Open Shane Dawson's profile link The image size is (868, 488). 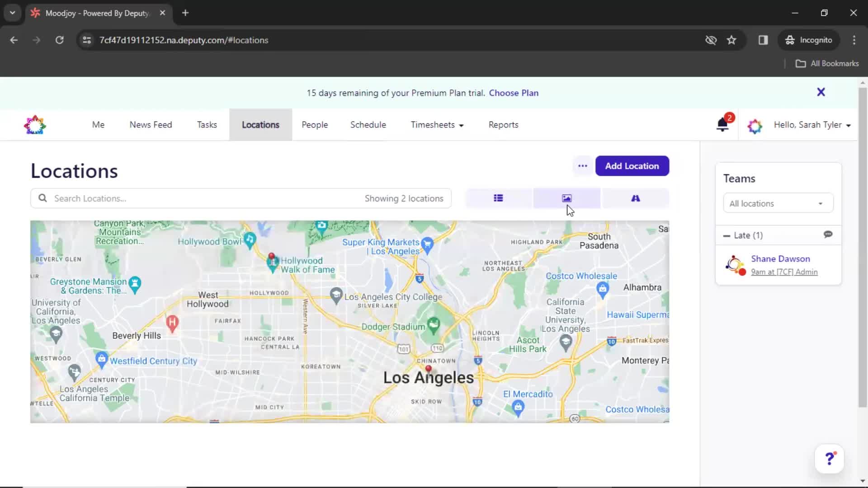(780, 259)
